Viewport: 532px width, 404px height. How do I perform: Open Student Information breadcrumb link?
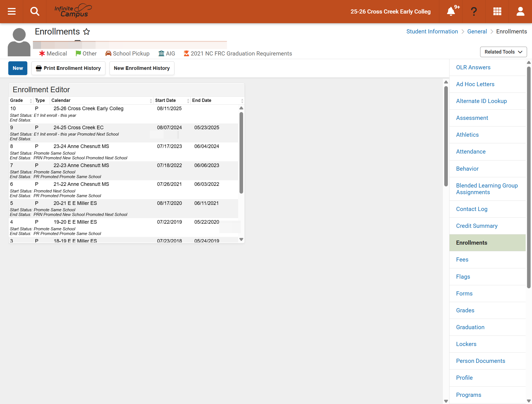tap(432, 31)
